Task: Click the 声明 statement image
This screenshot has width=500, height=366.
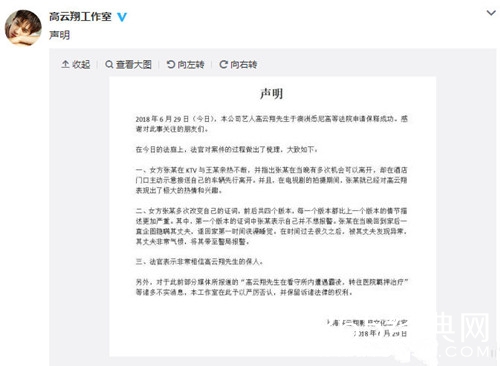Action: 272,217
